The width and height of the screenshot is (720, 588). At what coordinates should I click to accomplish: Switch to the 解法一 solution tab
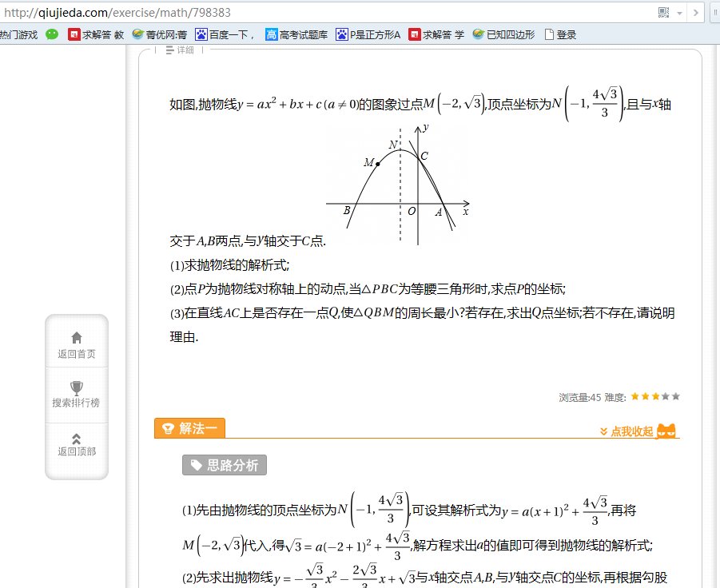coord(190,429)
